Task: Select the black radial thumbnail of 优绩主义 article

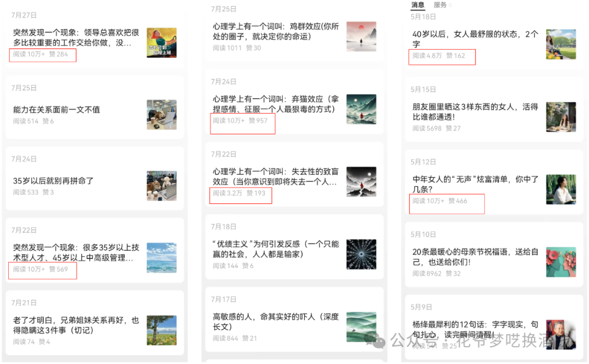Action: click(x=362, y=254)
